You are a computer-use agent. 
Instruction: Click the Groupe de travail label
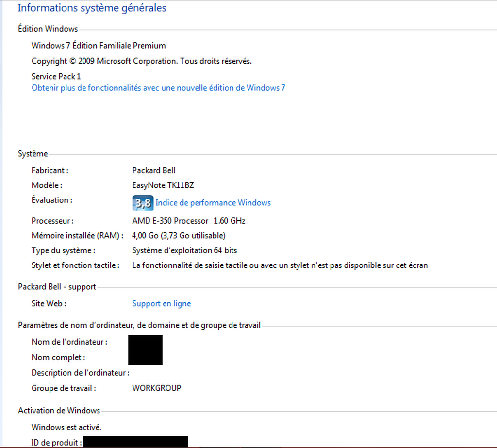tap(64, 388)
